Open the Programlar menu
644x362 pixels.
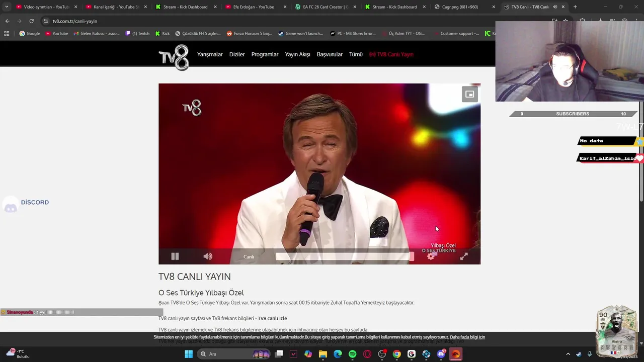265,54
